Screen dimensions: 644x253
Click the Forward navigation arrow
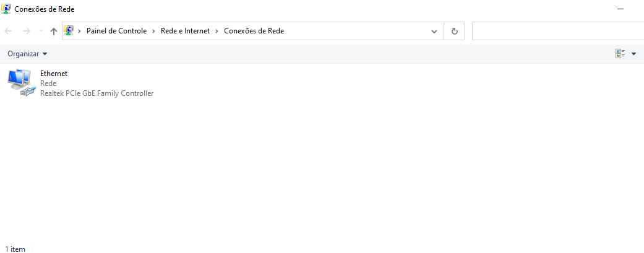pyautogui.click(x=26, y=31)
